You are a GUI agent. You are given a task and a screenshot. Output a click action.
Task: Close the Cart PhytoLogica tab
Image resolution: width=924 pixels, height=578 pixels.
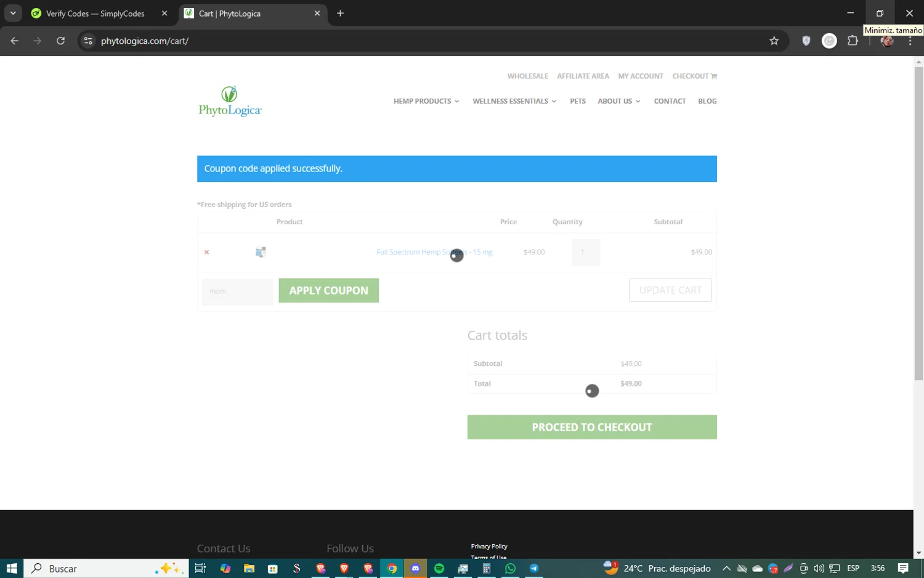(317, 13)
